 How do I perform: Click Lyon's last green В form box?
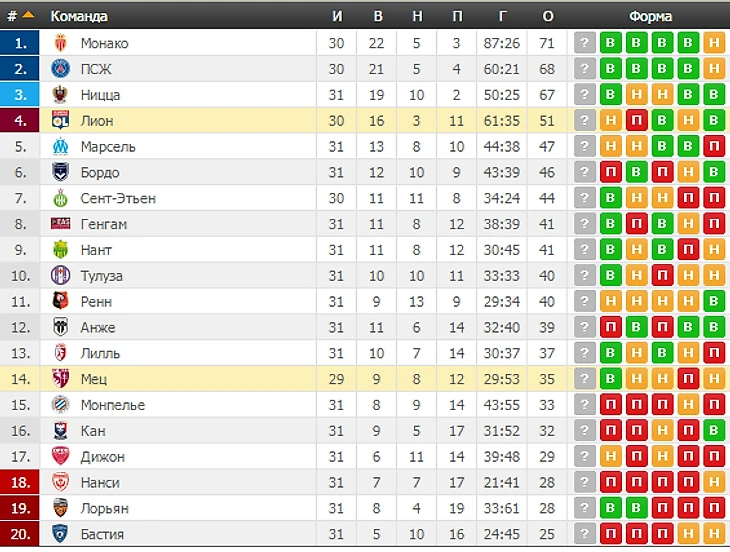tap(713, 120)
